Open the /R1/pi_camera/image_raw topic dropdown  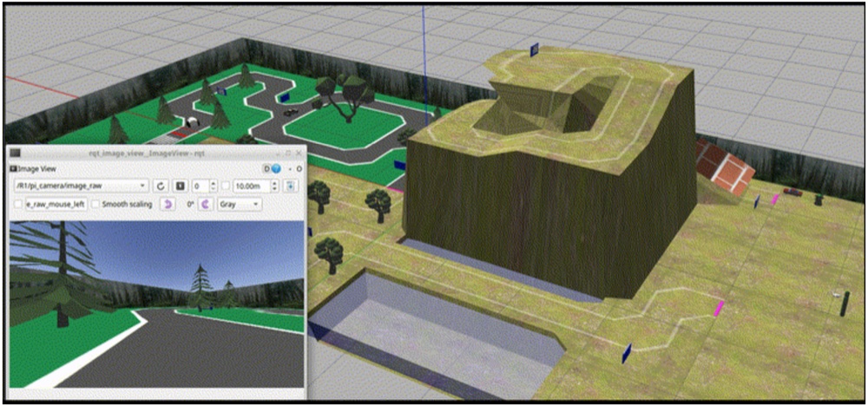(82, 186)
